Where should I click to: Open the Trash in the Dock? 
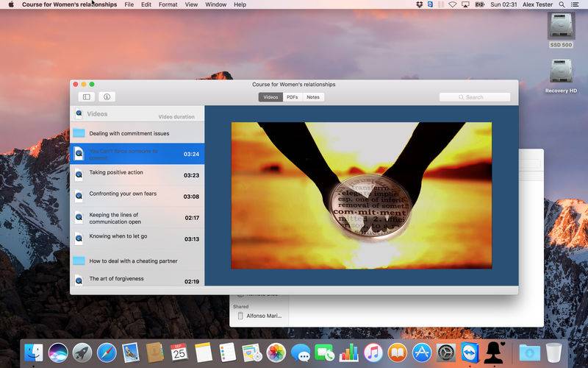554,353
